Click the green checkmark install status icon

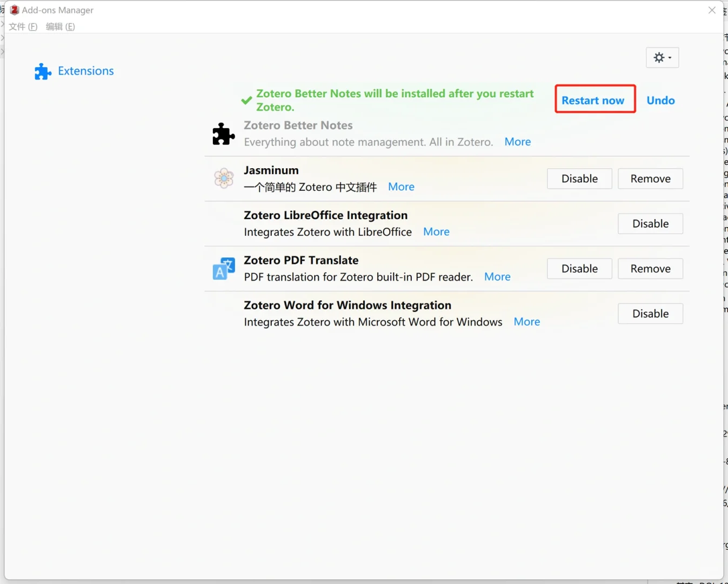point(246,100)
